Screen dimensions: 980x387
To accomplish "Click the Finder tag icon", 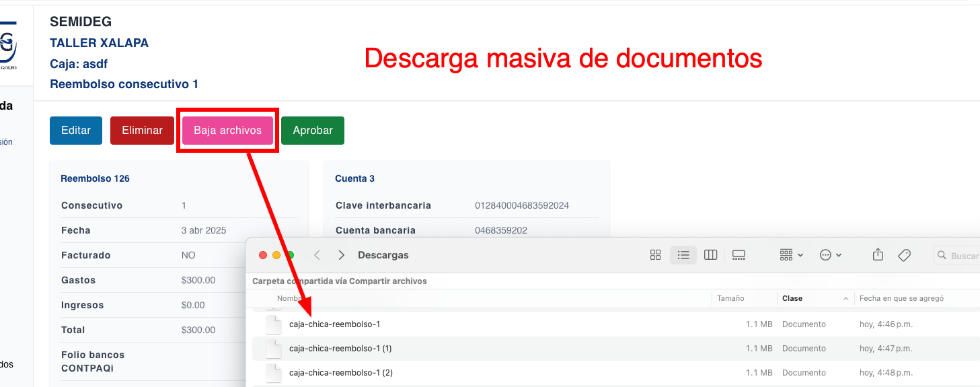I will [904, 255].
